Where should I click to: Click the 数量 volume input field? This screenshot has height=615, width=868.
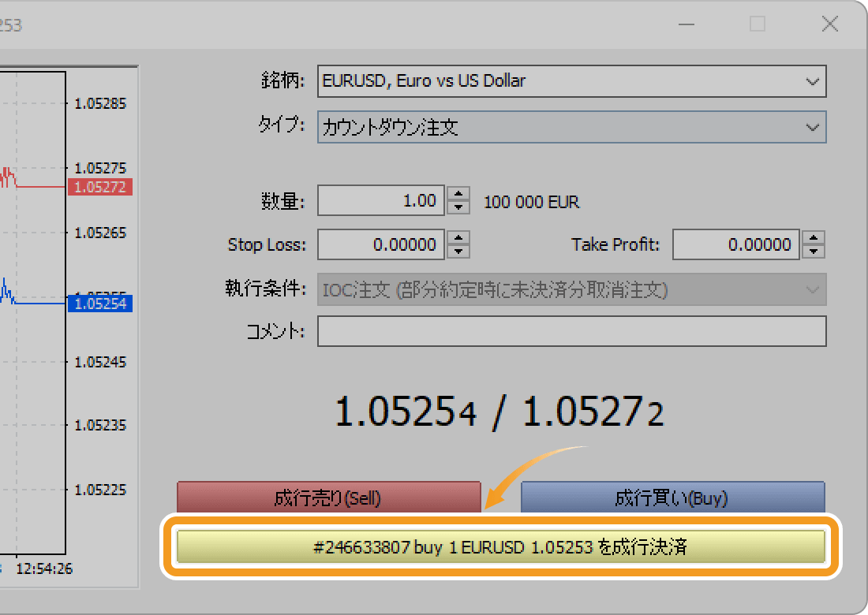pos(381,201)
